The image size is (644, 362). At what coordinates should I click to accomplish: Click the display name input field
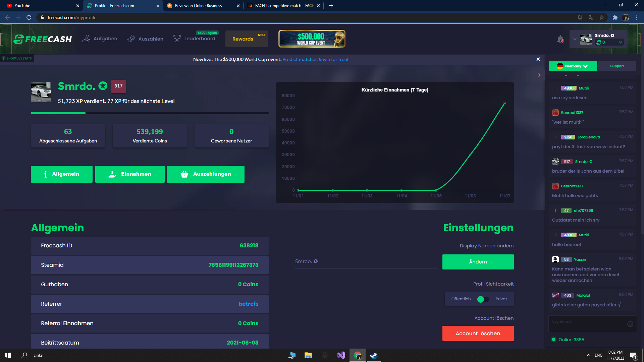point(366,261)
